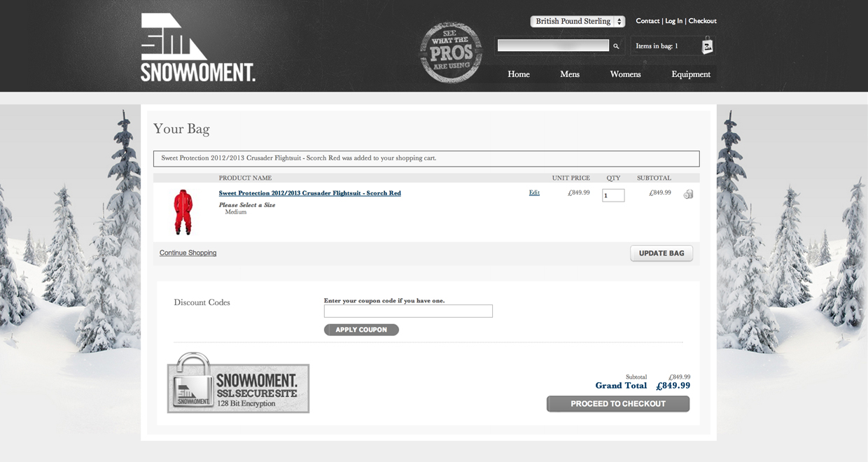868x462 pixels.
Task: Click Continue Shopping
Action: (188, 253)
